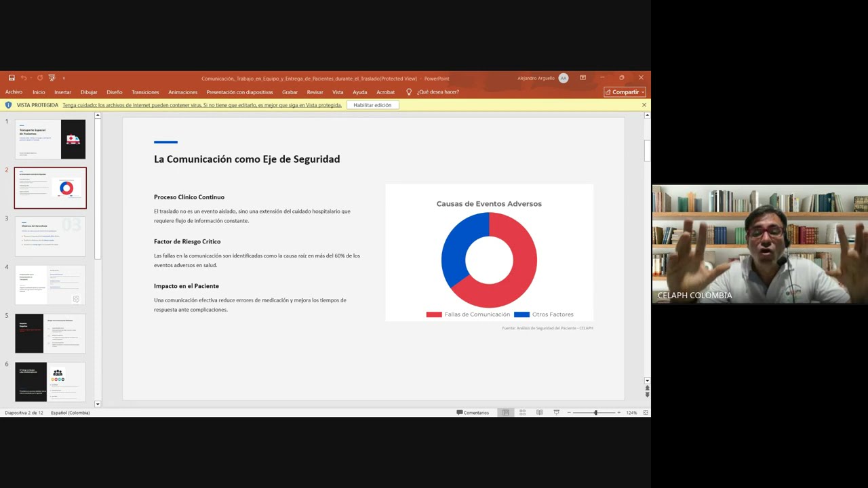The height and width of the screenshot is (488, 868).
Task: Close the protected view message bar
Action: click(x=644, y=105)
